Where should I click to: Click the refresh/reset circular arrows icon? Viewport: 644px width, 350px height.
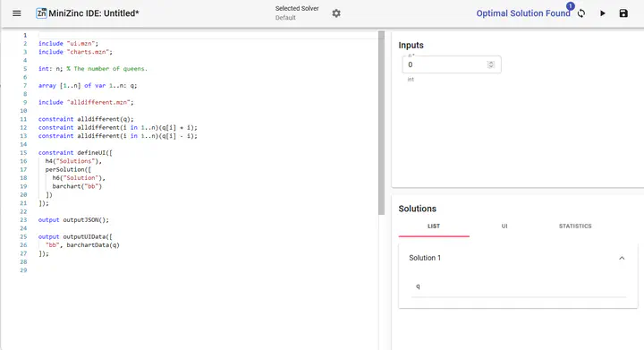(x=581, y=13)
